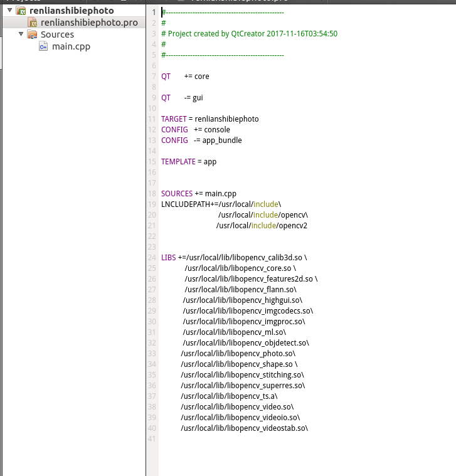Viewport: 456px width, 476px height.
Task: Click the libopencv_stitching.so line
Action: point(243,375)
